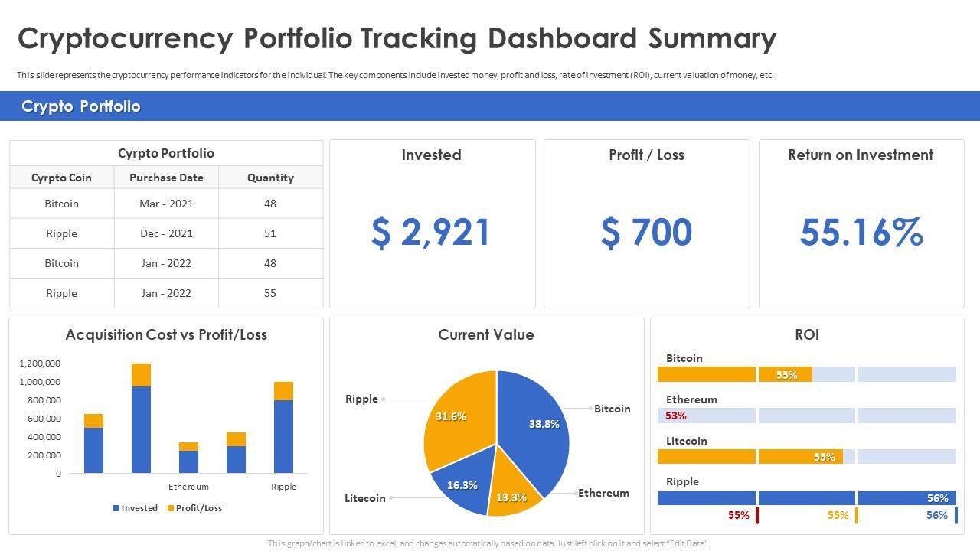Open the Crypto Portfolio section tab
This screenshot has height=551, width=980.
pyautogui.click(x=82, y=106)
